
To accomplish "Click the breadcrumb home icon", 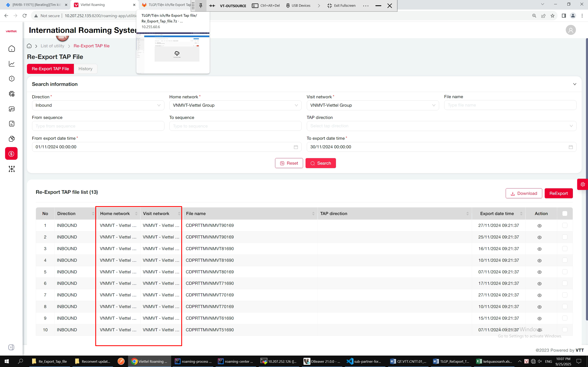I will click(x=29, y=46).
